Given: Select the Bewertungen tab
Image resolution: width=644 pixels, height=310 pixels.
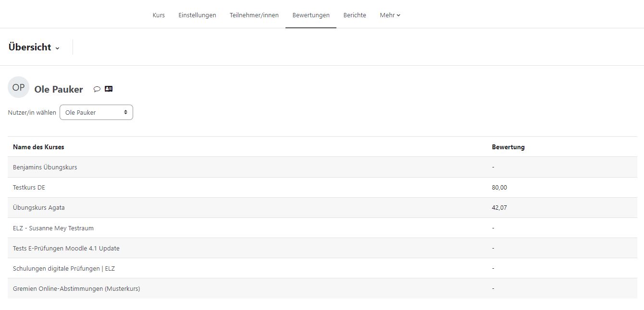Looking at the screenshot, I should pos(311,15).
